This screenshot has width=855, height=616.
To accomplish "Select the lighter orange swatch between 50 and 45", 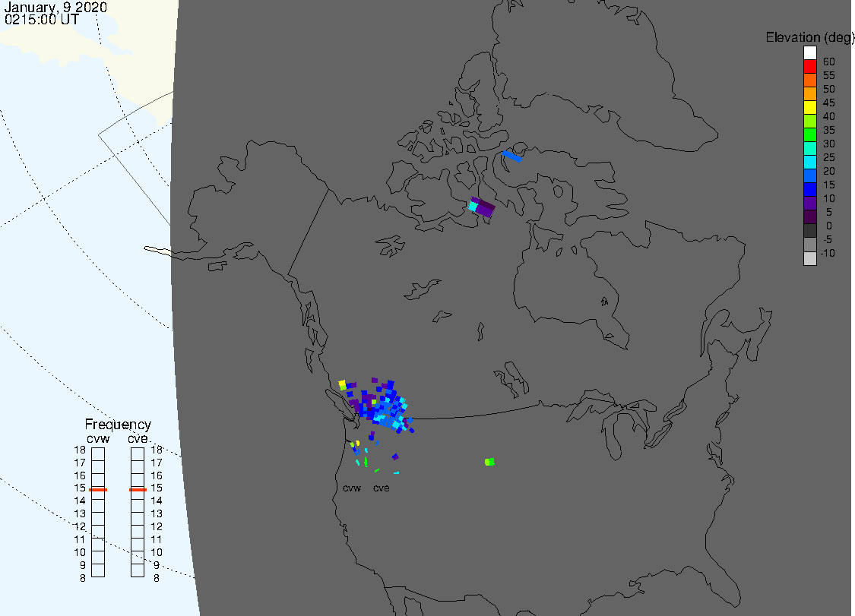I will coord(809,93).
